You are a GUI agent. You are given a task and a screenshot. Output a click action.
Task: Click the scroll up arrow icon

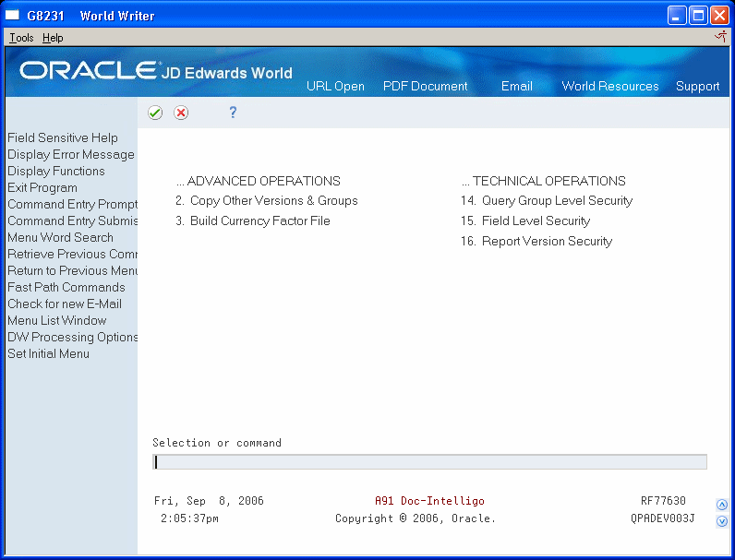pos(722,505)
